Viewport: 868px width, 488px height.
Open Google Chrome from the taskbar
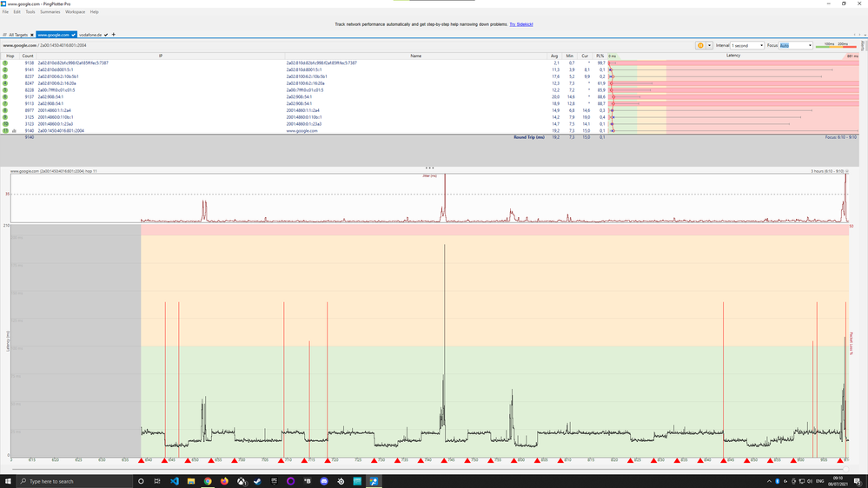point(208,480)
